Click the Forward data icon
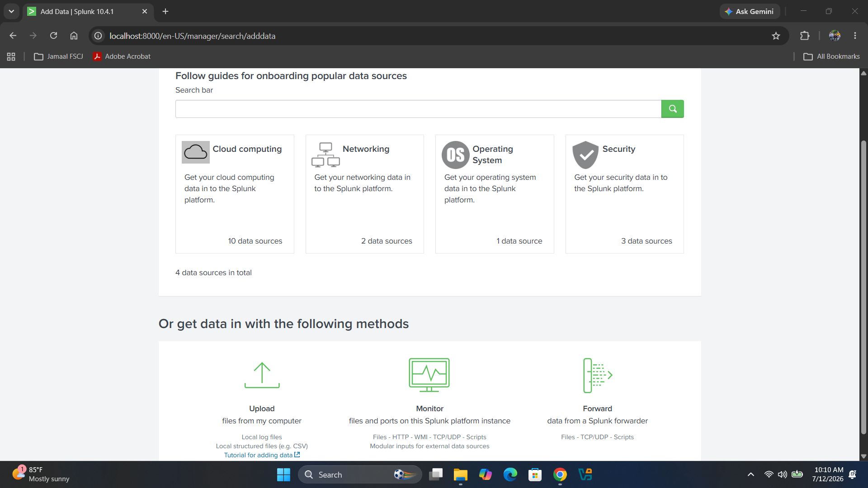Screen dimensions: 868x488 tap(598, 375)
